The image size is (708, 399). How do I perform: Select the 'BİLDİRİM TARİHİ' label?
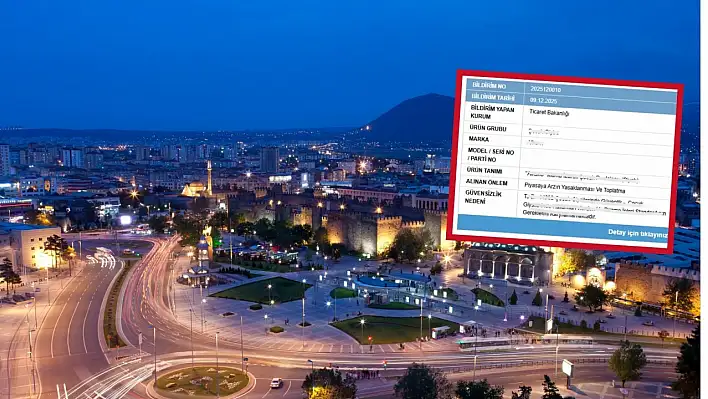[x=493, y=97]
